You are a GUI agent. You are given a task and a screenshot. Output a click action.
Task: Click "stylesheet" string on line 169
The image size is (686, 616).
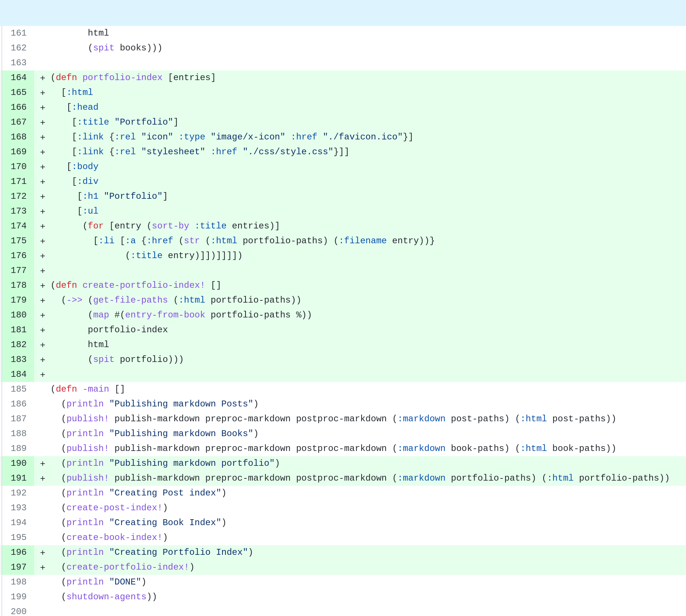(173, 152)
